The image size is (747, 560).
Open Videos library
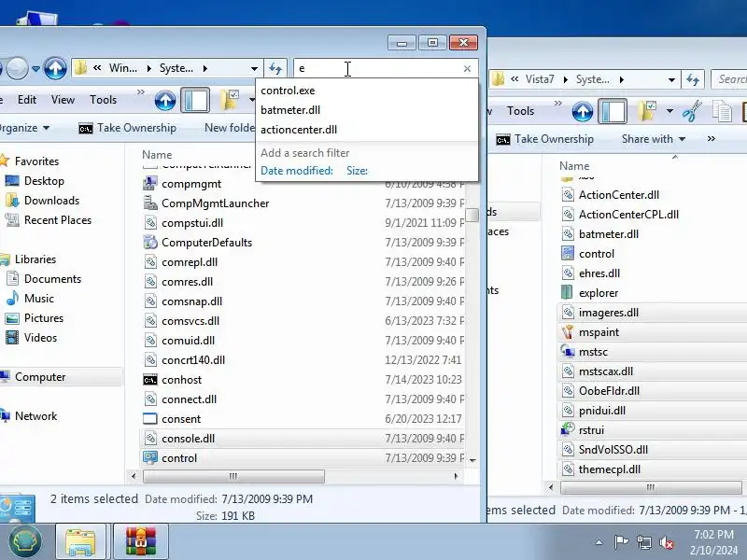pyautogui.click(x=40, y=337)
